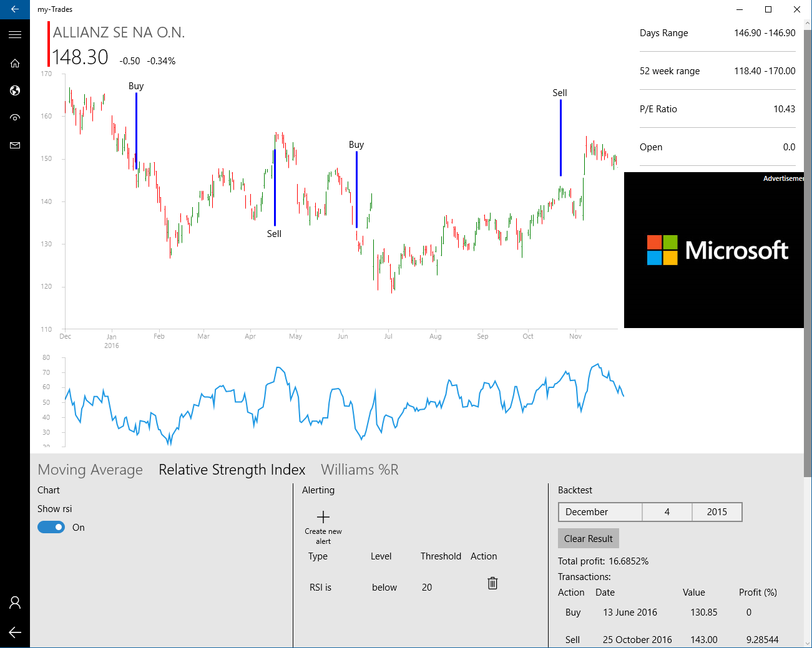Click the back arrow in title bar
The image size is (812, 648).
[15, 9]
